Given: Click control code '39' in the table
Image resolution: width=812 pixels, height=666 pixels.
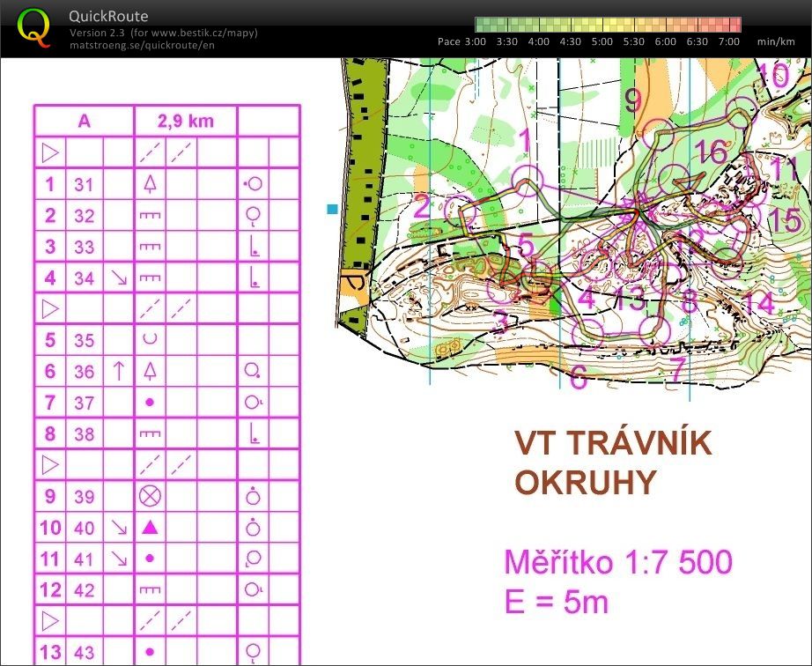Looking at the screenshot, I should tap(84, 497).
